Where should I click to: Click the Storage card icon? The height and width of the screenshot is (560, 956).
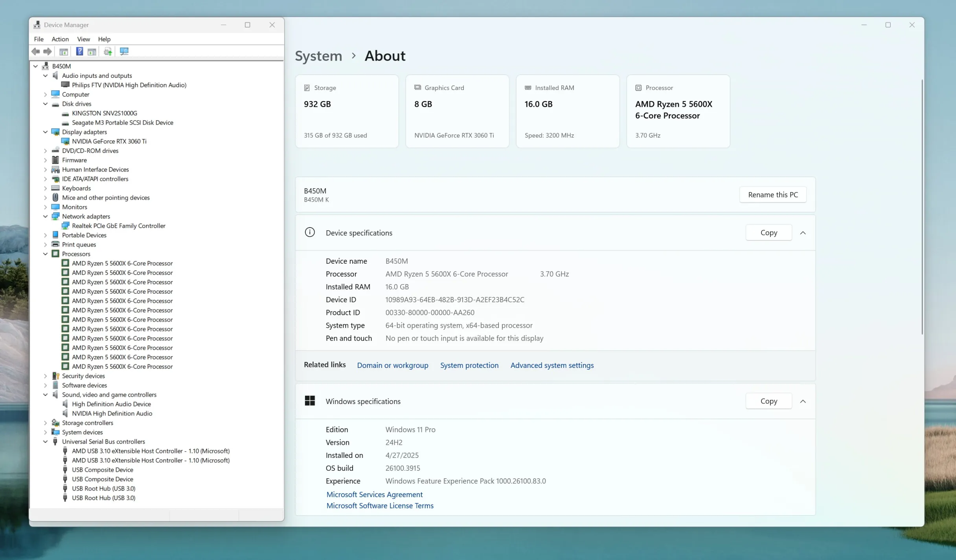pyautogui.click(x=307, y=88)
